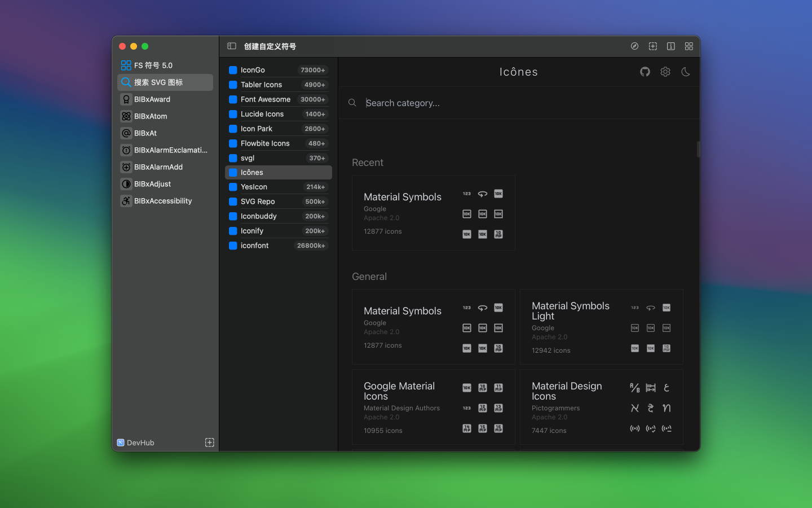812x508 pixels.
Task: Open the Icon Park source
Action: pyautogui.click(x=279, y=129)
